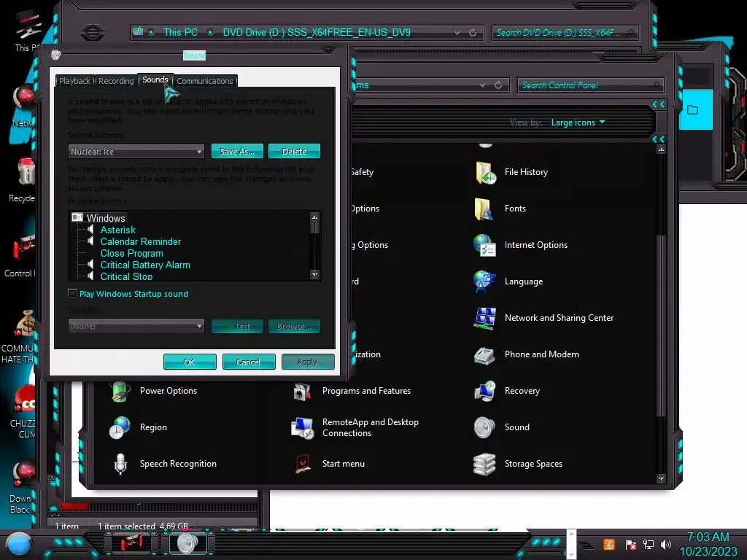
Task: Click the Search Control Panel field
Action: coord(590,85)
